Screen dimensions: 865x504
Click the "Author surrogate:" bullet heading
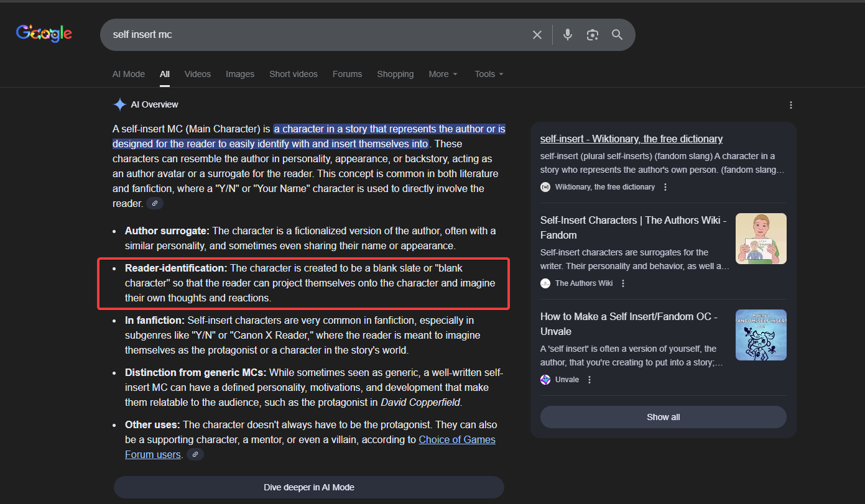pyautogui.click(x=167, y=231)
